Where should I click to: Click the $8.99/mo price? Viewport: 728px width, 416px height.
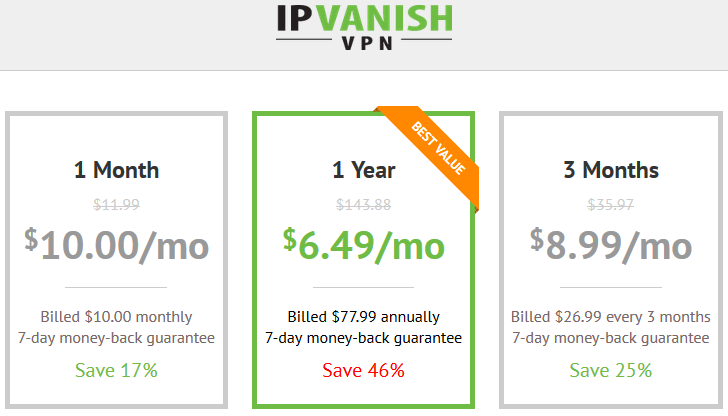point(611,246)
